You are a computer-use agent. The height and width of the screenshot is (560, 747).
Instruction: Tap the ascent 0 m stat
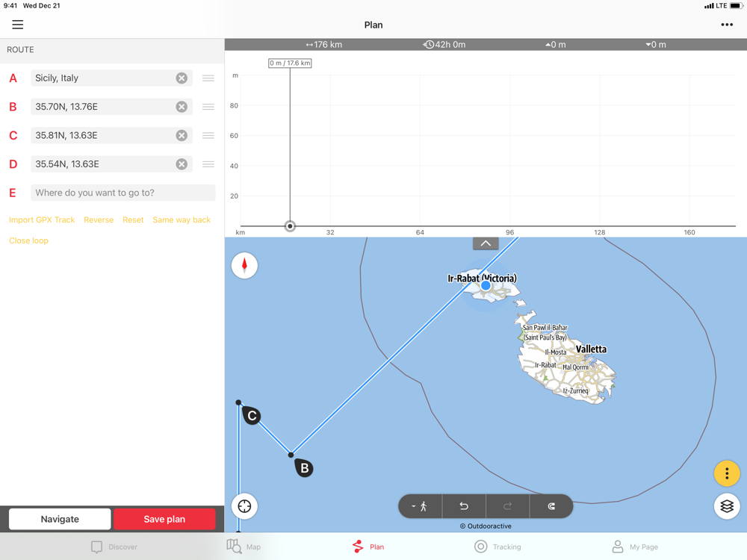[556, 45]
